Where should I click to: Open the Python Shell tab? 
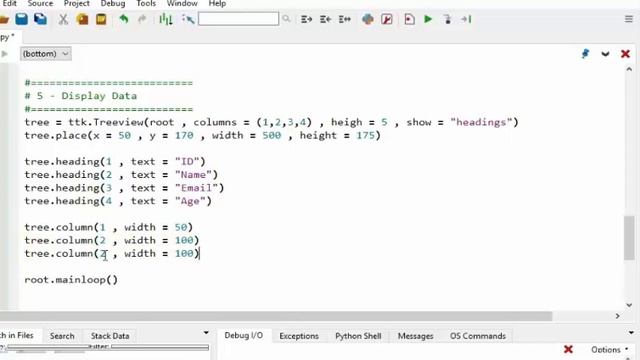point(358,336)
